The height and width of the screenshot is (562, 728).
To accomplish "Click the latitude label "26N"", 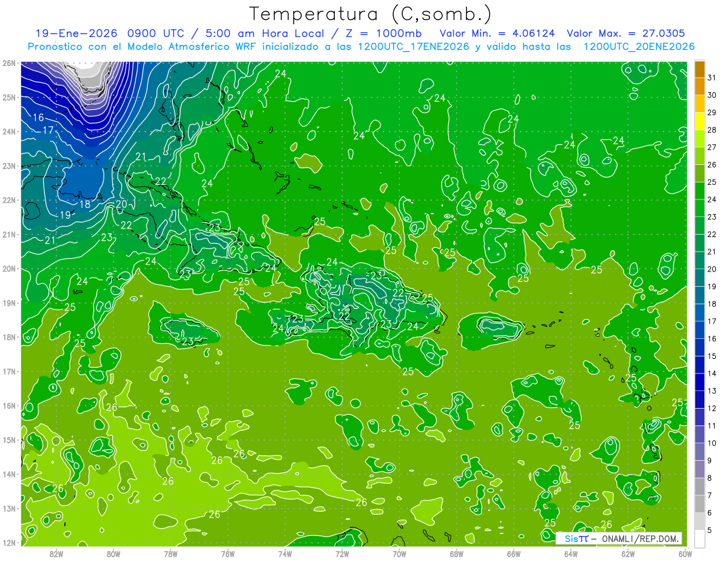I will (x=8, y=63).
